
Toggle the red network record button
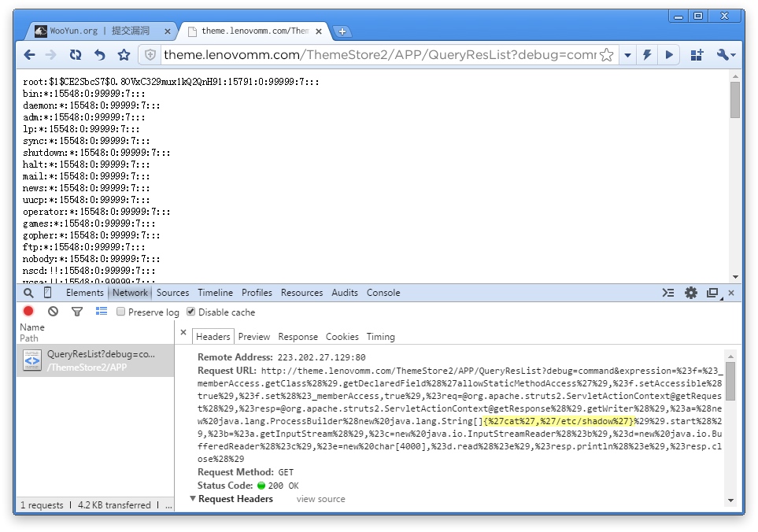point(28,312)
